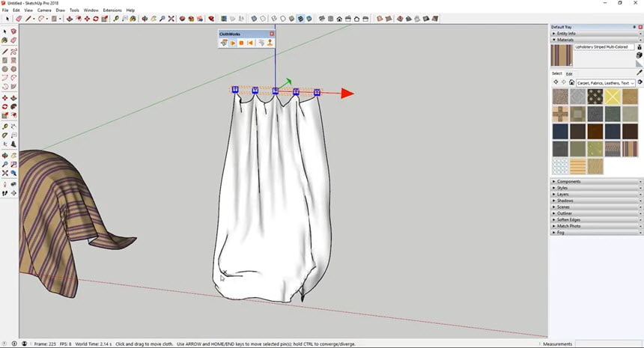Click the red axis move arrow

pyautogui.click(x=347, y=94)
